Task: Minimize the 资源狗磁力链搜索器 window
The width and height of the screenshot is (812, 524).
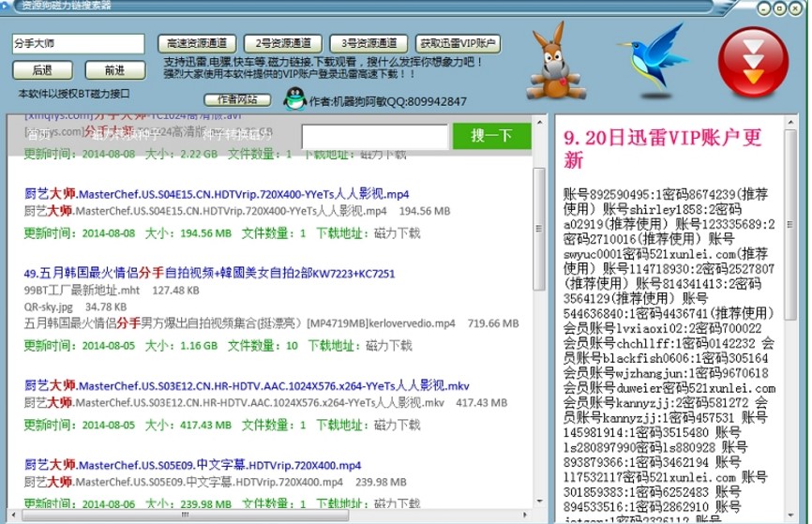Action: (x=764, y=8)
